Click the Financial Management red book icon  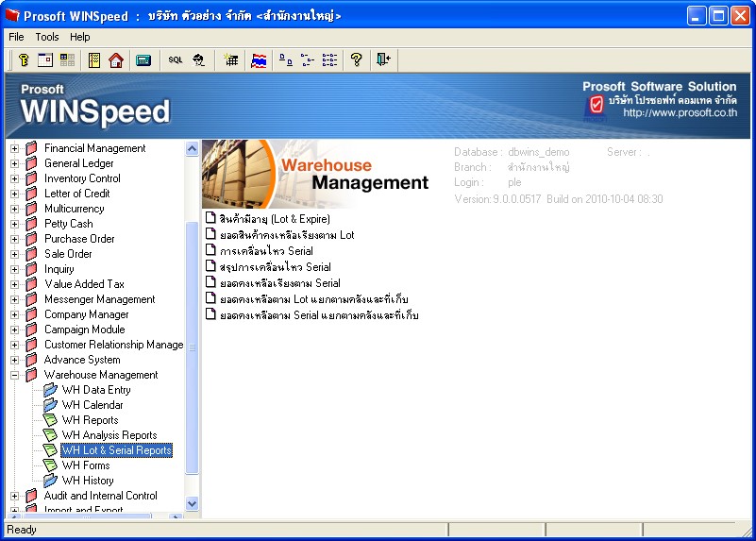click(x=31, y=148)
